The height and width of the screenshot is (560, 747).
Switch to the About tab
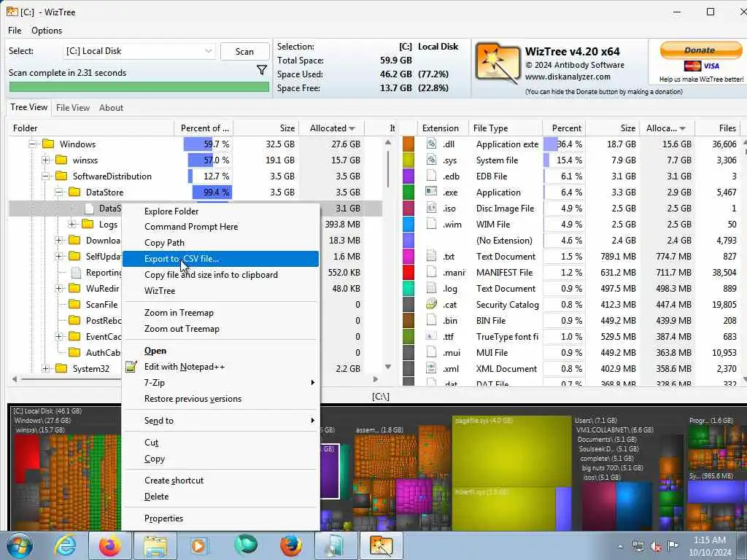pos(111,108)
